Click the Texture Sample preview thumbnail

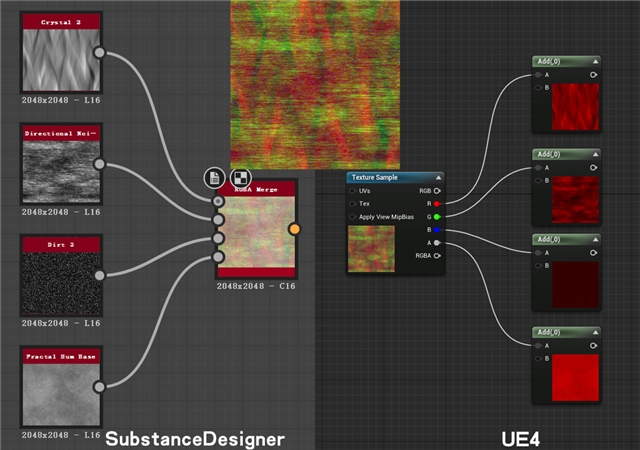[x=369, y=248]
